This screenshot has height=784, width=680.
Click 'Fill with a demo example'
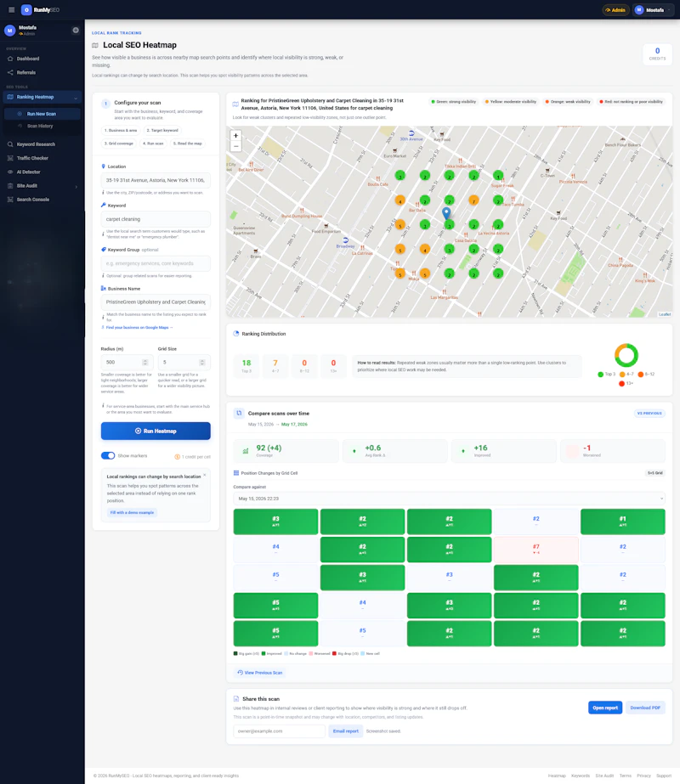click(x=132, y=512)
